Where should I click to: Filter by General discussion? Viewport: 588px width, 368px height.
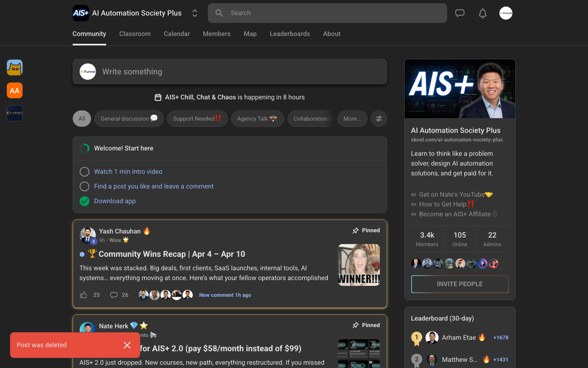(129, 119)
